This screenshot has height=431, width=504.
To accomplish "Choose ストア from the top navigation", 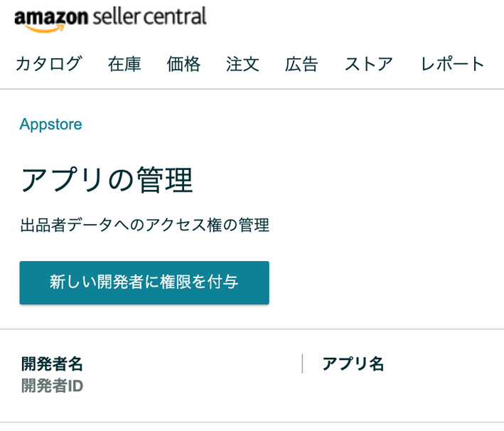I will 369,64.
